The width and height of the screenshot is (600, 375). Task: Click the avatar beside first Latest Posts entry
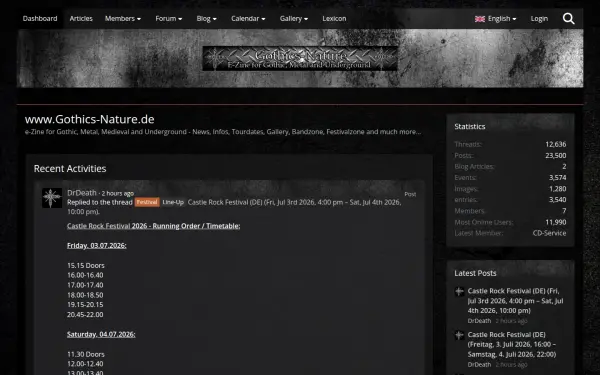[x=459, y=292]
